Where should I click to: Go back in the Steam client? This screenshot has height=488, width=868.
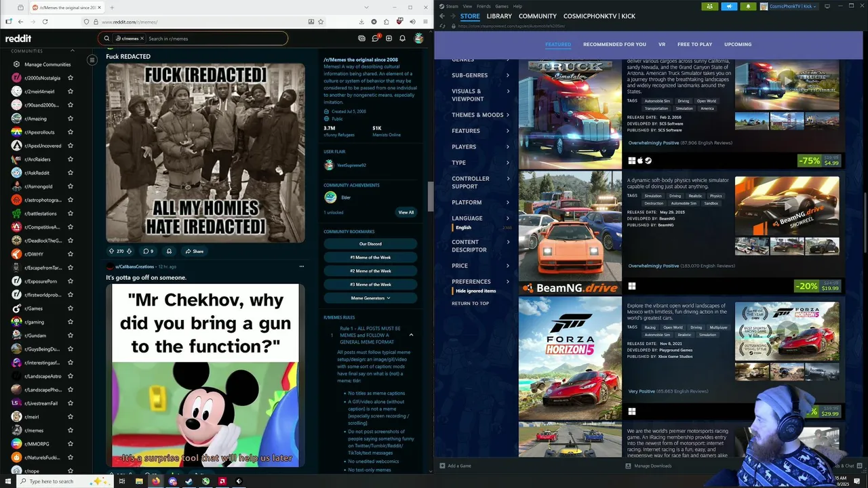coord(442,16)
